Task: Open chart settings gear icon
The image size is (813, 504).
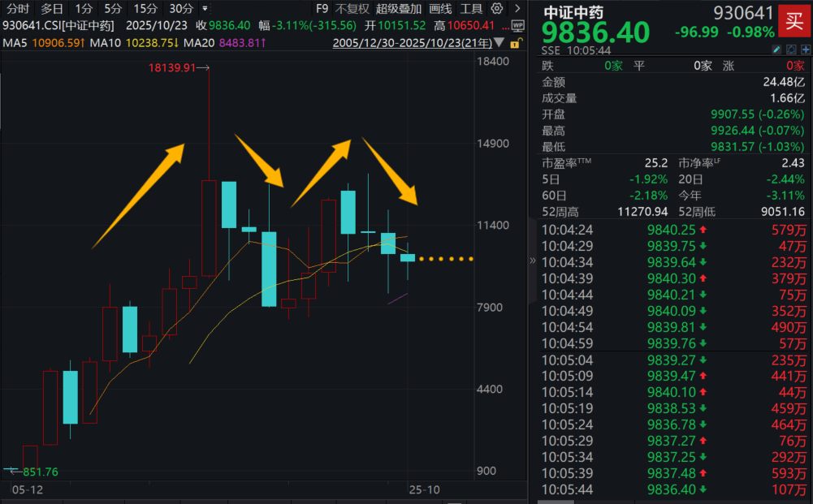Action: pos(497,8)
